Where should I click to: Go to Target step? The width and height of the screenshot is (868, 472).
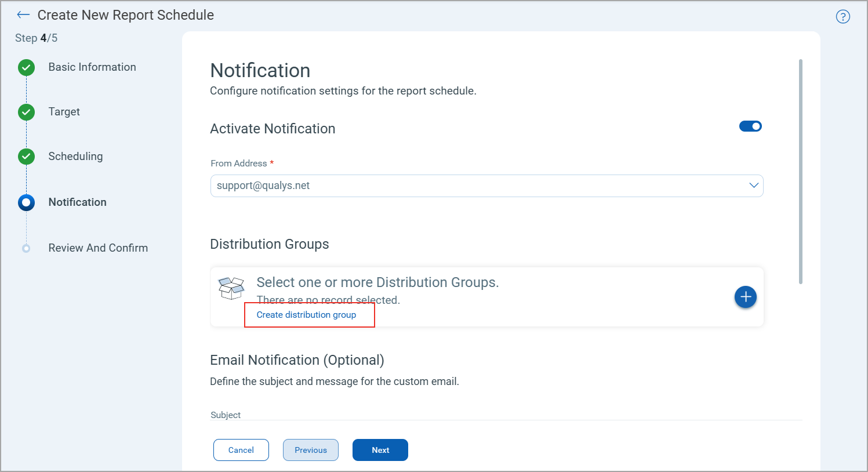pos(64,112)
